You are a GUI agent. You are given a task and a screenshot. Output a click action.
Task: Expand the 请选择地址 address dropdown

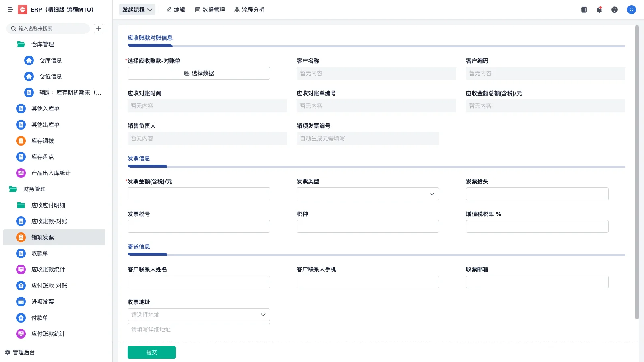coord(198,315)
